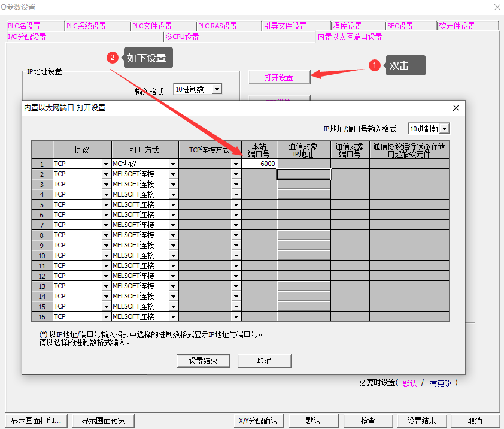Open the IP地址/端口号输入格式 dropdown

click(444, 129)
